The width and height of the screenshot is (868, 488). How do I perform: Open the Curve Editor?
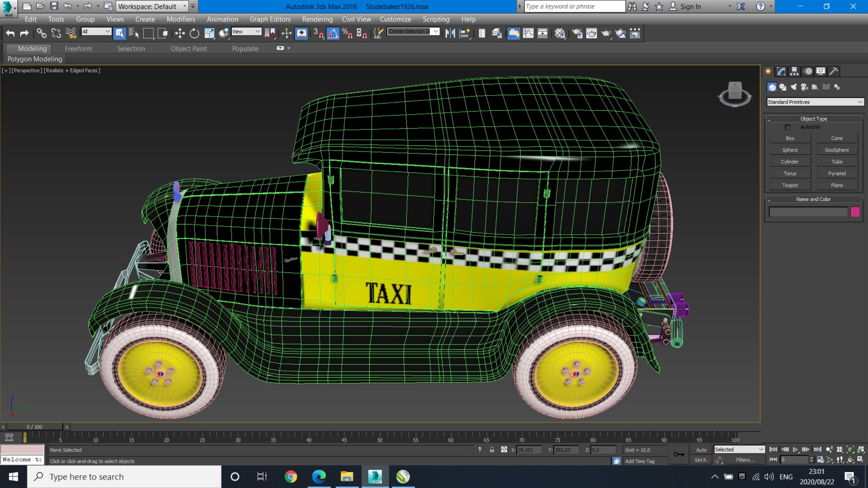point(528,33)
